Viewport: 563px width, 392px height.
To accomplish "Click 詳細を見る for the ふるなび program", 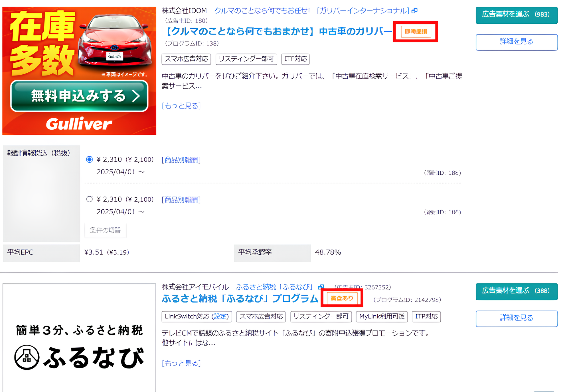I will pos(517,318).
